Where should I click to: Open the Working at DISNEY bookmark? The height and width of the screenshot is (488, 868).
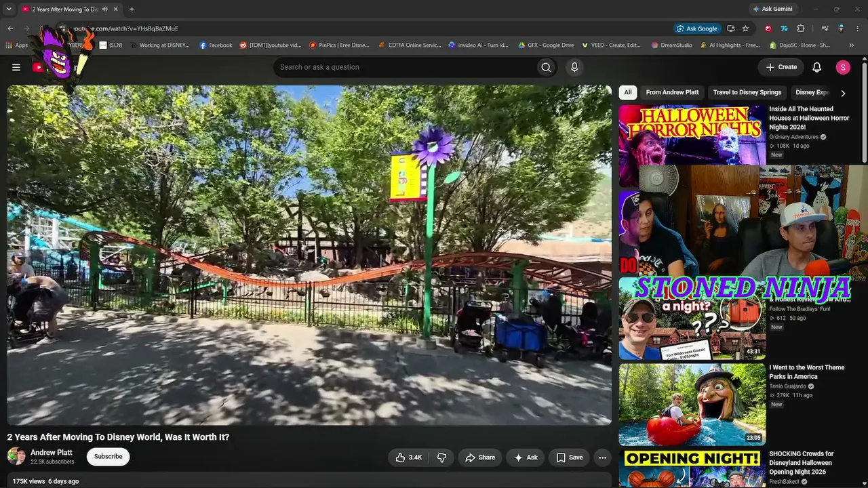(x=160, y=45)
